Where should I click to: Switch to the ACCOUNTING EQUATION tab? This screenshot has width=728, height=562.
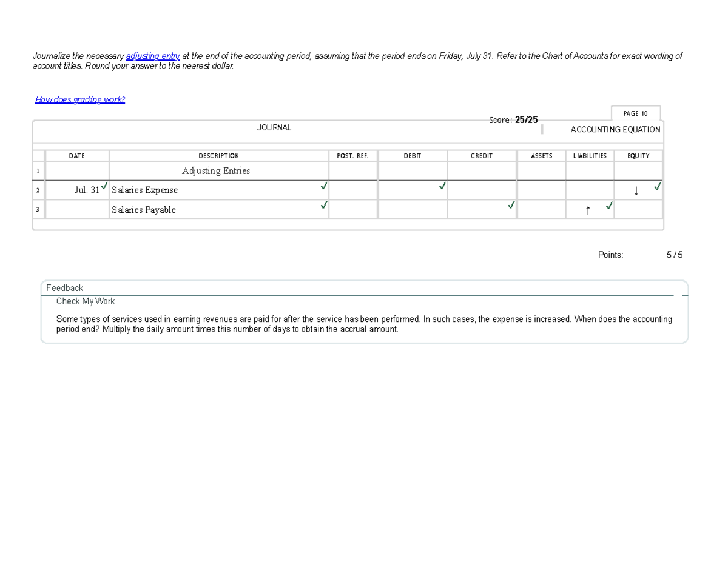tap(615, 129)
